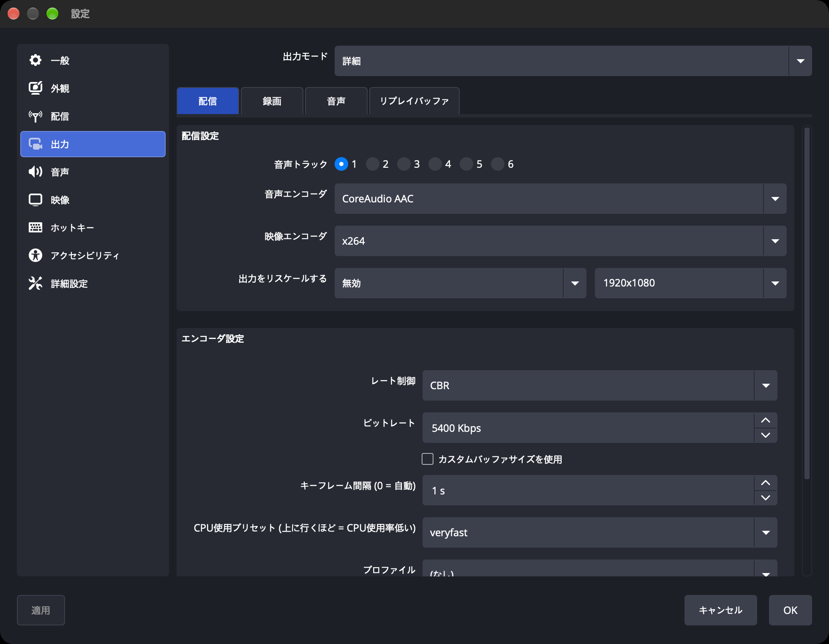Expand the レート制御 CBR dropdown
The width and height of the screenshot is (829, 644).
[x=600, y=385]
